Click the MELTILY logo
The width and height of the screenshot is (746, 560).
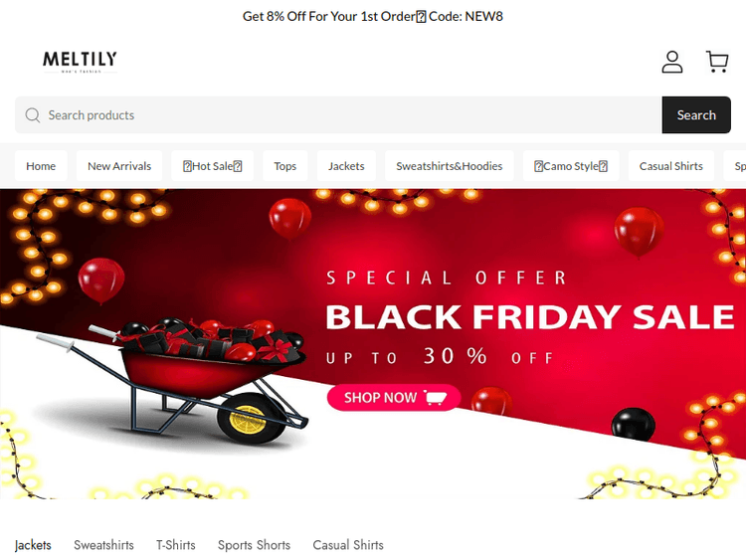(80, 62)
